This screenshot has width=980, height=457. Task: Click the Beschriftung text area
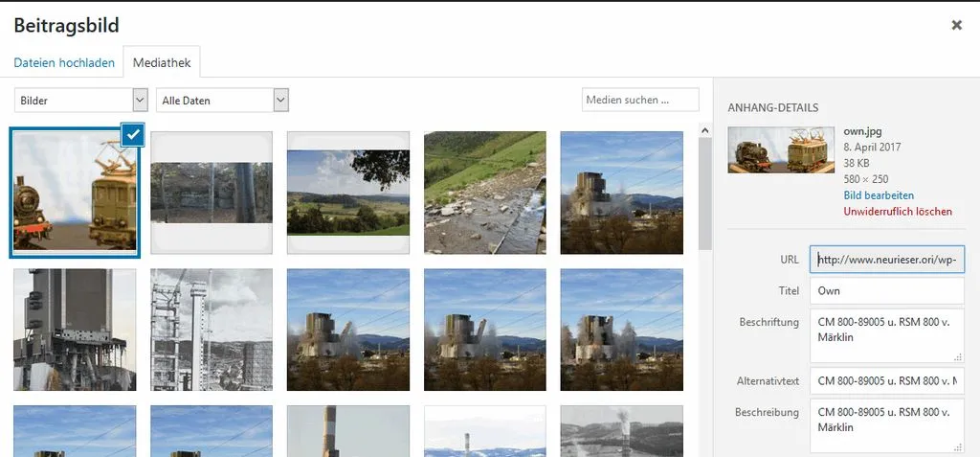click(x=887, y=335)
